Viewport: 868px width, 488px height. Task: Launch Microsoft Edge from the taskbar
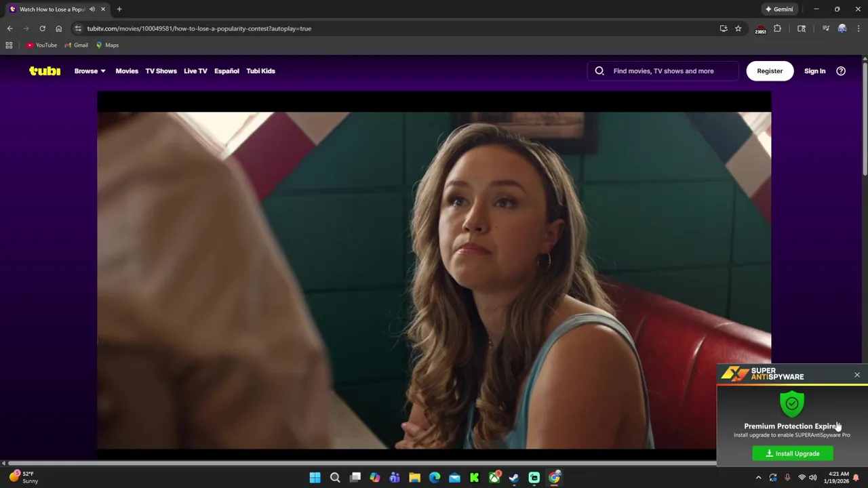coord(435,477)
